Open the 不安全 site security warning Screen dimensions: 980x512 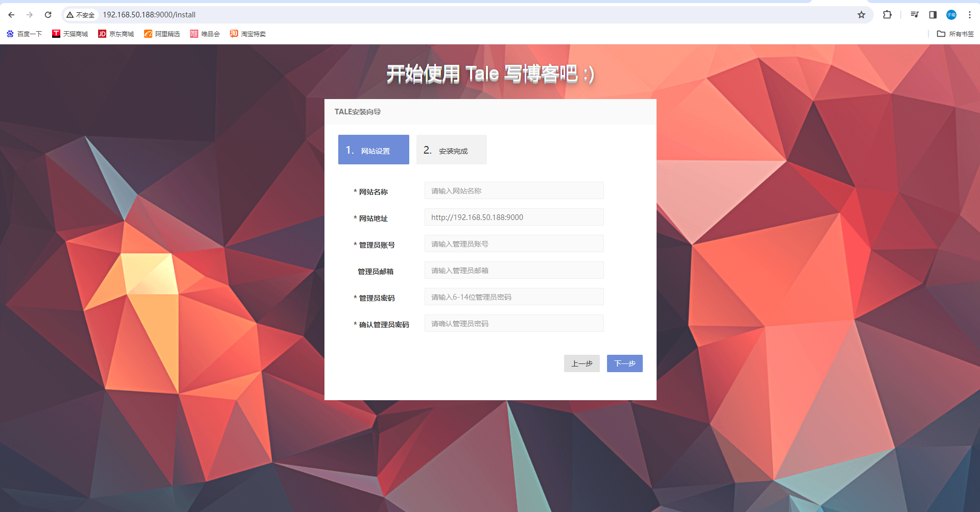(x=81, y=15)
